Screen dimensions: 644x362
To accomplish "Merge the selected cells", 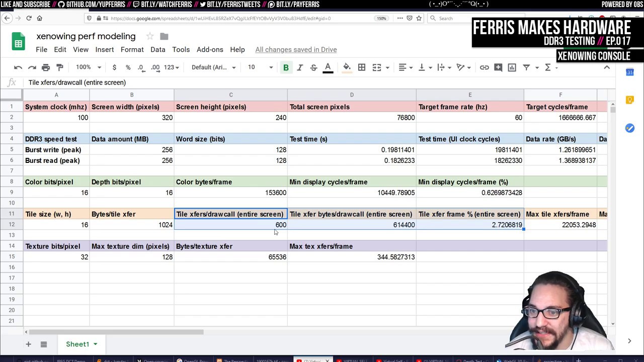I will pyautogui.click(x=377, y=67).
